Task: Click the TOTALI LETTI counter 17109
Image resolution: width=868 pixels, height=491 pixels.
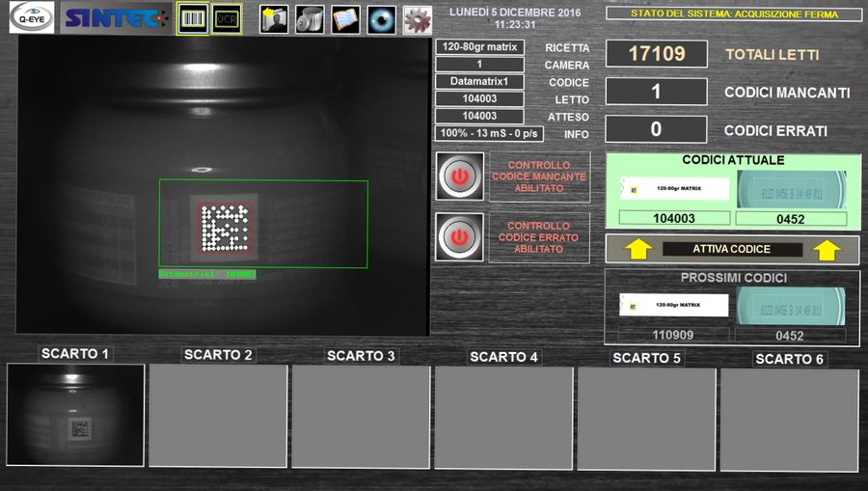Action: pyautogui.click(x=657, y=54)
